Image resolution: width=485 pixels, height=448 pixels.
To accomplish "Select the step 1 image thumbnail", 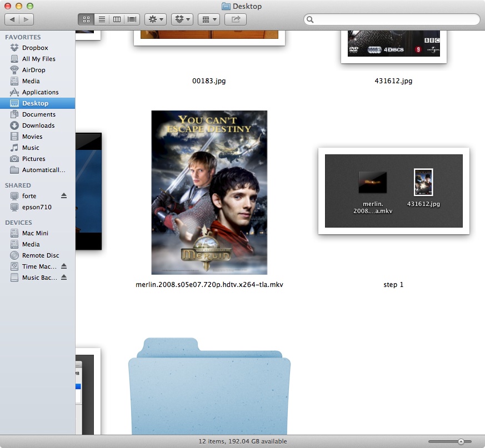I will 394,191.
